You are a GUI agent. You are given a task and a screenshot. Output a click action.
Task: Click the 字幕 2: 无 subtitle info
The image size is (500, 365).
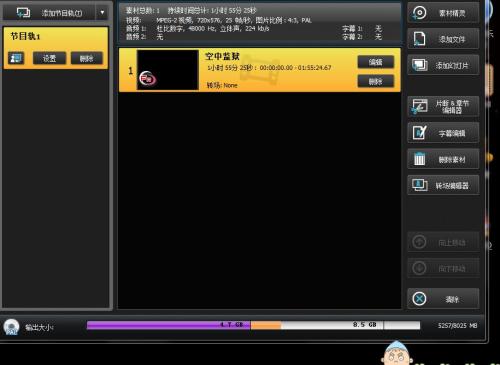[362, 37]
